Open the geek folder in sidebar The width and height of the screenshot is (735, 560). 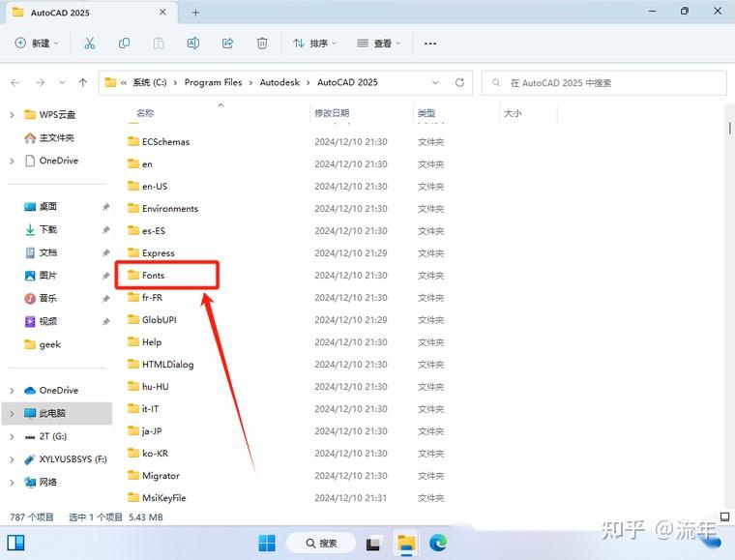click(x=43, y=345)
